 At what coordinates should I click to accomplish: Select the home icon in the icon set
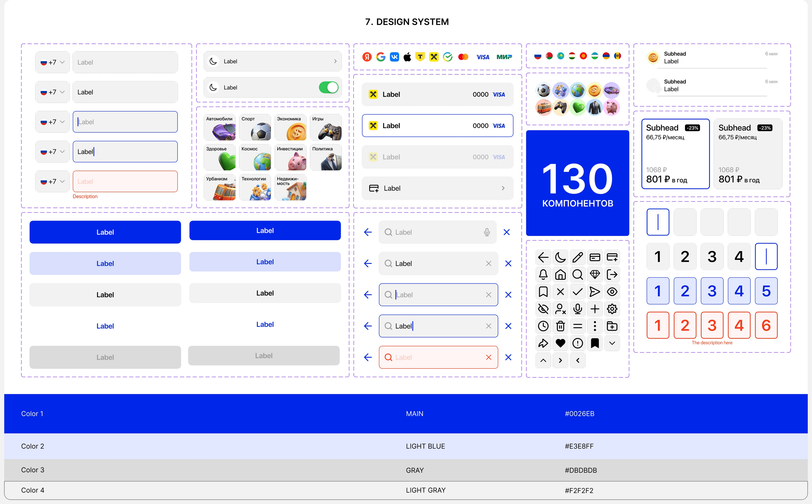(561, 274)
